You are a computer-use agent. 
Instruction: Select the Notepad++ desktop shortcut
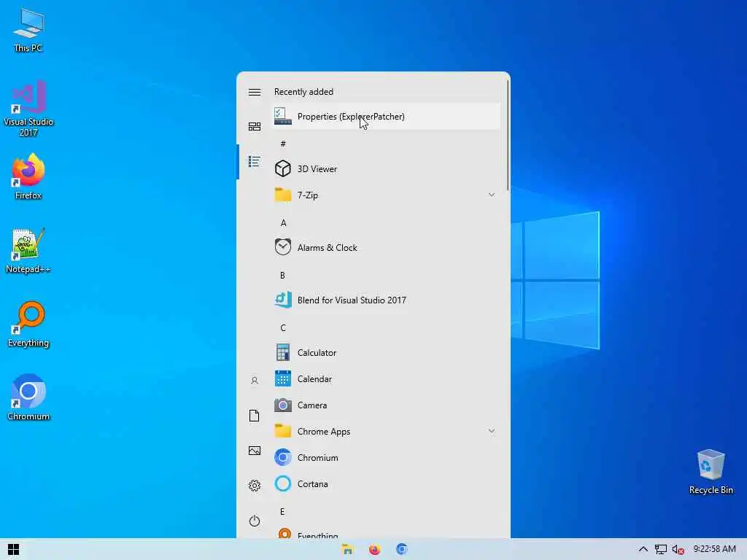[28, 251]
